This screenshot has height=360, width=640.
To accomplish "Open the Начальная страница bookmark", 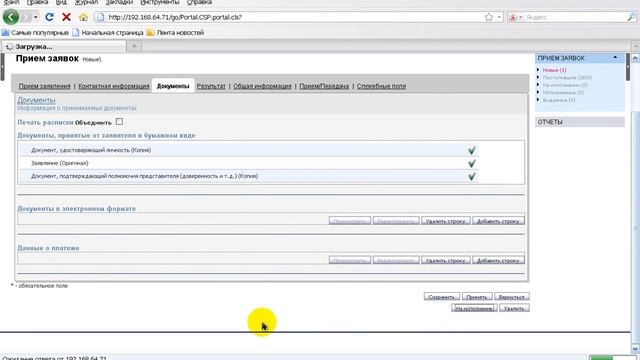I will [108, 33].
